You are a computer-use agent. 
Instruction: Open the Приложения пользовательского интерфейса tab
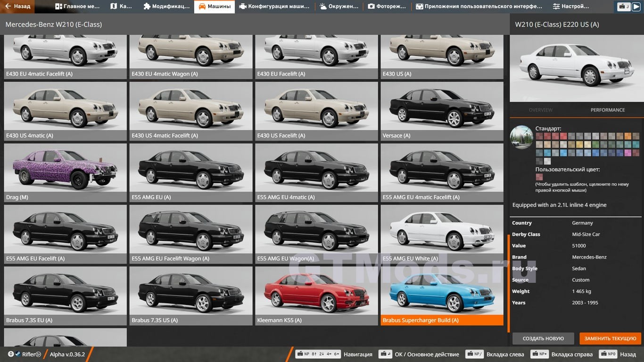click(x=479, y=7)
